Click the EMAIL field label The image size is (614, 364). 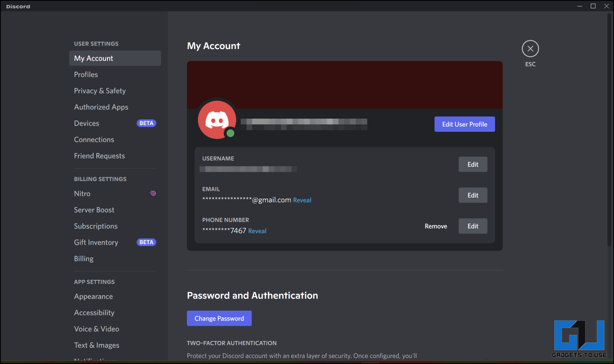pyautogui.click(x=211, y=189)
